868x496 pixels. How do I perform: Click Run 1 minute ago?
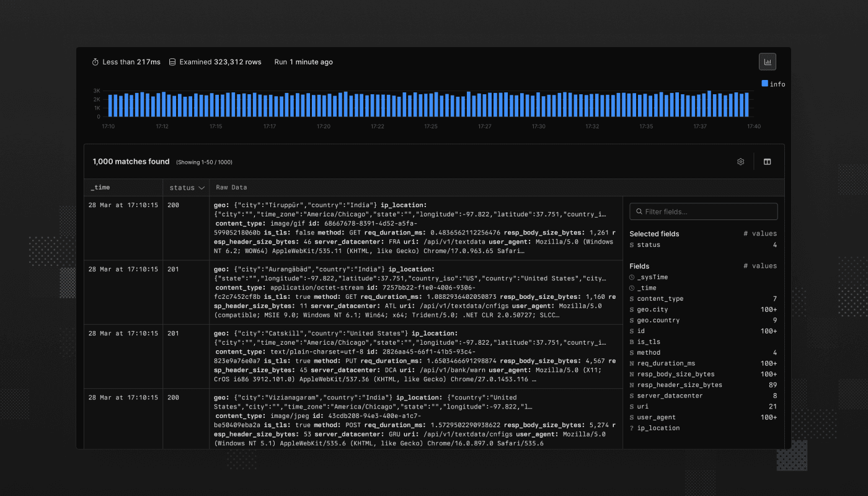[x=303, y=61]
